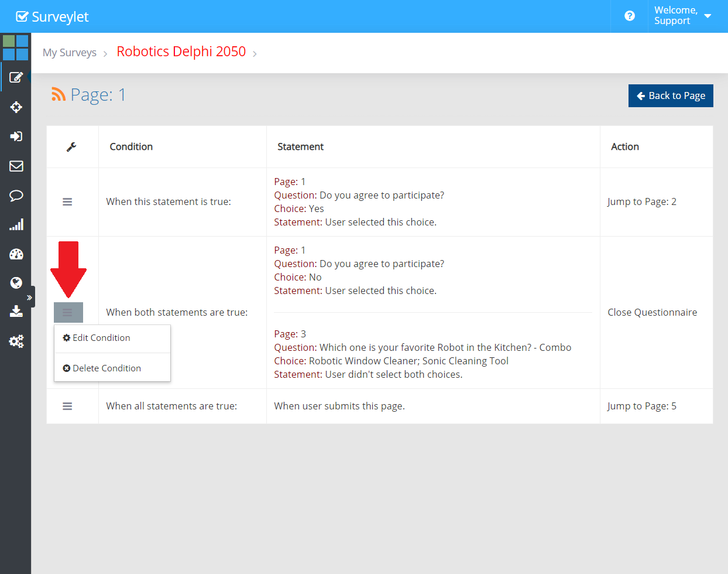
Task: Click the download icon in sidebar
Action: click(x=16, y=312)
